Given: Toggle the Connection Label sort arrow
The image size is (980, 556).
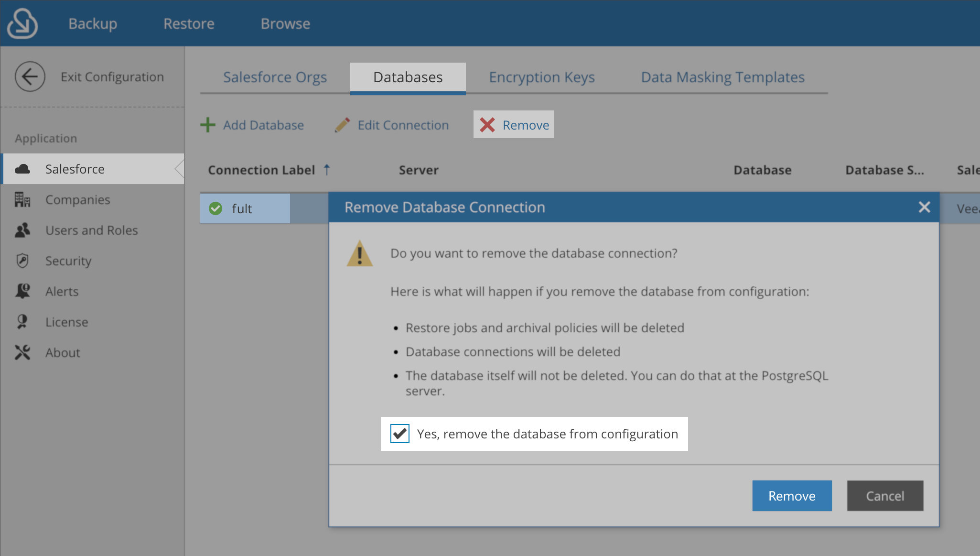Looking at the screenshot, I should 327,170.
